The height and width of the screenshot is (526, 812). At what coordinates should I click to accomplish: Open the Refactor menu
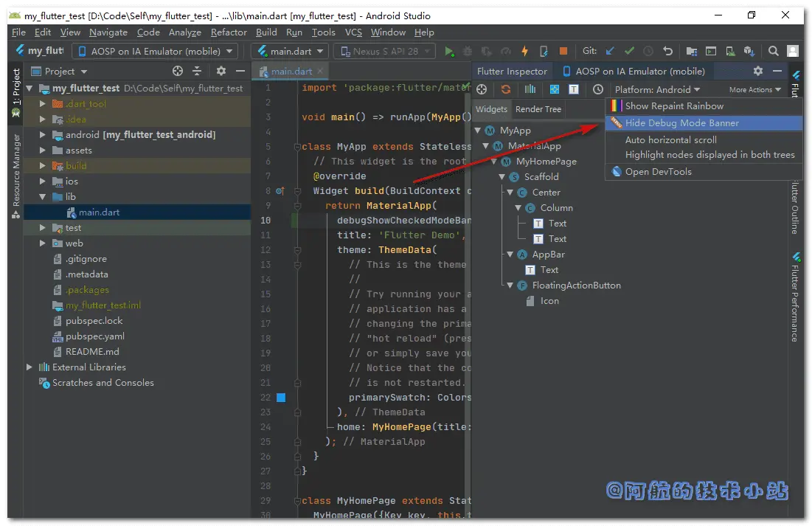229,32
